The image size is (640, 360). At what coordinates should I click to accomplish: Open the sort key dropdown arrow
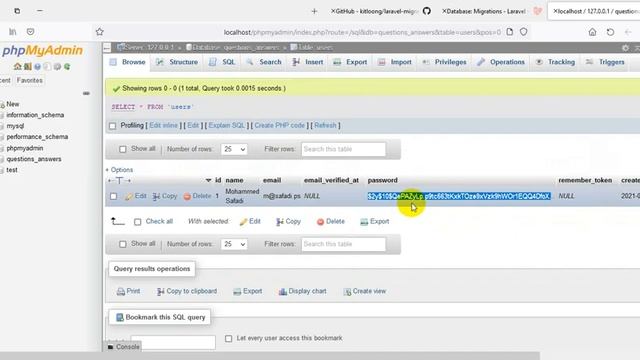tap(208, 180)
